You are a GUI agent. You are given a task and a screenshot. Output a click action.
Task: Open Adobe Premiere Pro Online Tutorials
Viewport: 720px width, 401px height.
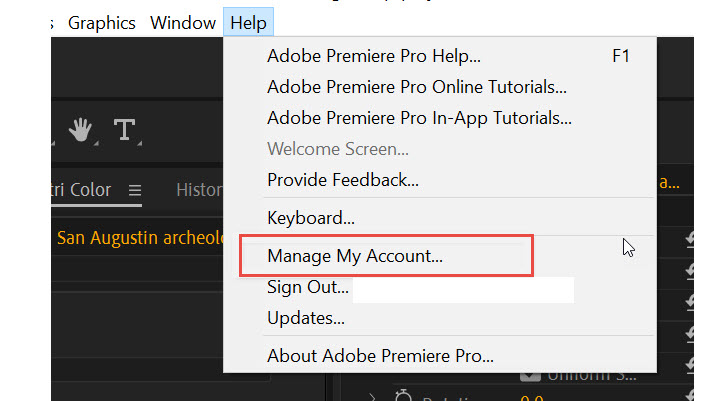[x=416, y=87]
